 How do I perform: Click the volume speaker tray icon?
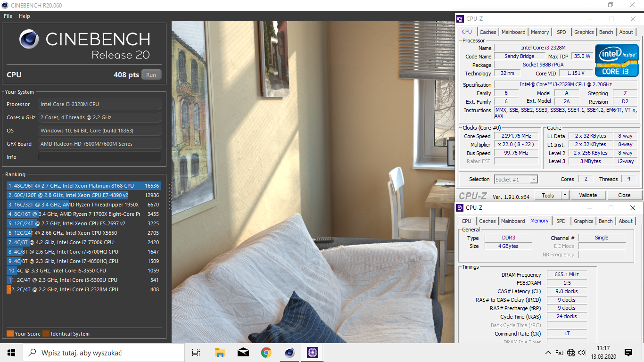point(582,353)
